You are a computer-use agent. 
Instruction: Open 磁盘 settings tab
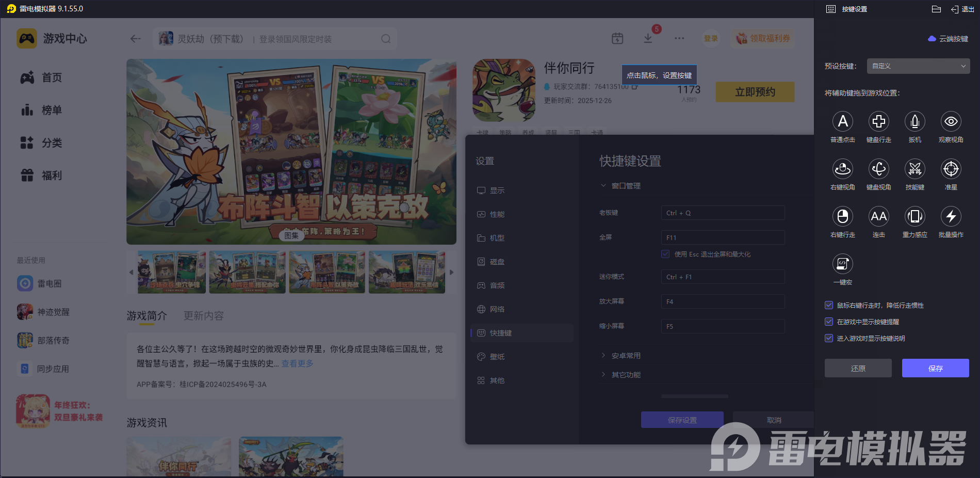click(x=522, y=262)
